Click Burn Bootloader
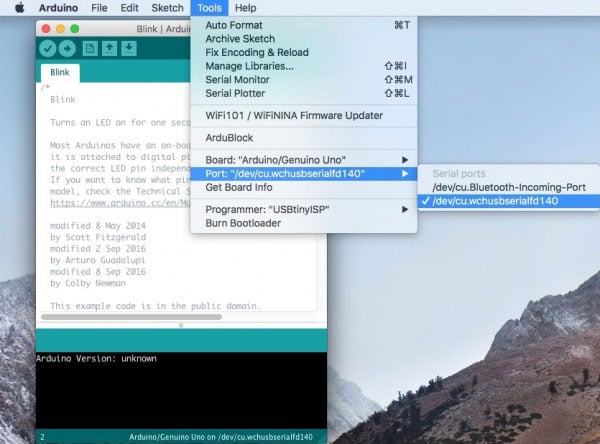 coord(304,223)
